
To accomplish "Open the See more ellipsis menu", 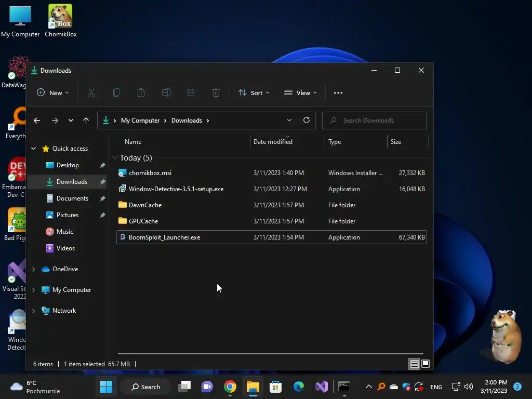I will [338, 93].
